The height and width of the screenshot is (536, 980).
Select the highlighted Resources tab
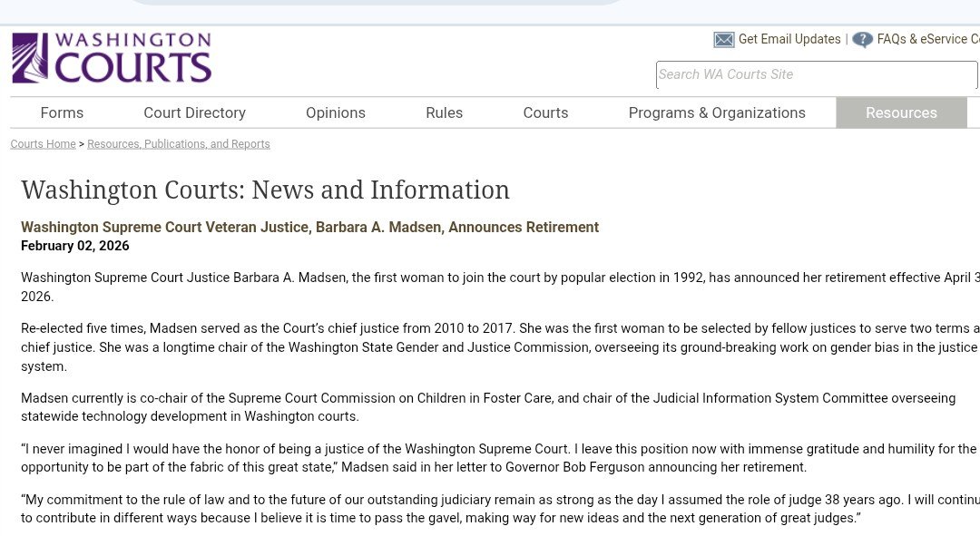(x=901, y=113)
